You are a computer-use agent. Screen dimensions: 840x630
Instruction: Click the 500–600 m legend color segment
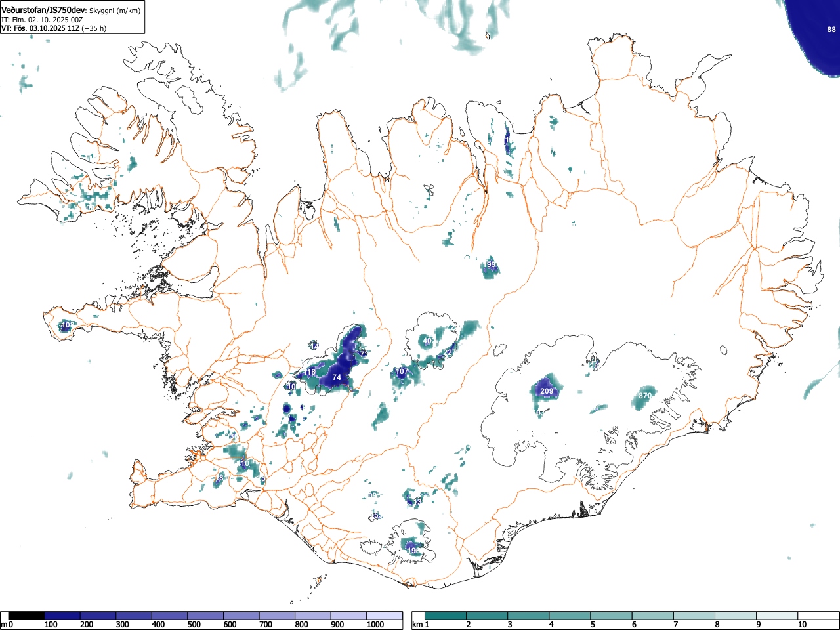click(205, 616)
